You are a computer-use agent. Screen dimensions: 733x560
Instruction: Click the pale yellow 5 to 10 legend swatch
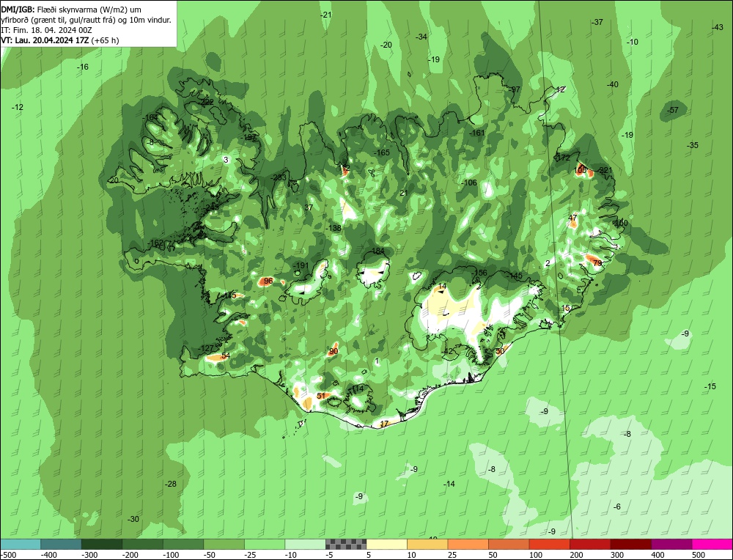[386, 544]
